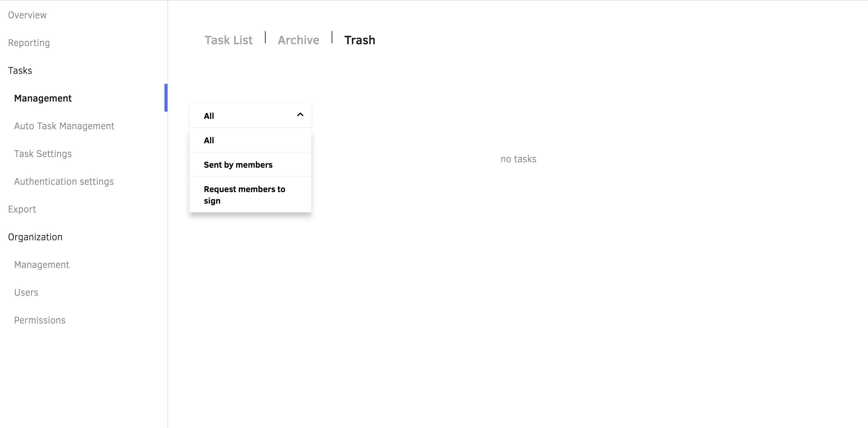Click the dropdown chevron arrow

click(300, 115)
